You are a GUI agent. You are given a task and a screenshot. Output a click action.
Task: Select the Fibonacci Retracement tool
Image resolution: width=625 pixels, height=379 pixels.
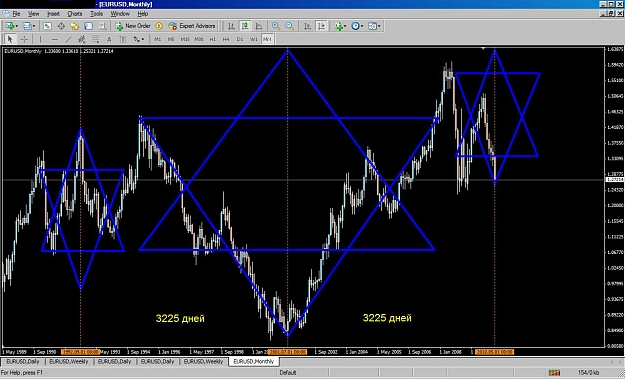[96, 39]
